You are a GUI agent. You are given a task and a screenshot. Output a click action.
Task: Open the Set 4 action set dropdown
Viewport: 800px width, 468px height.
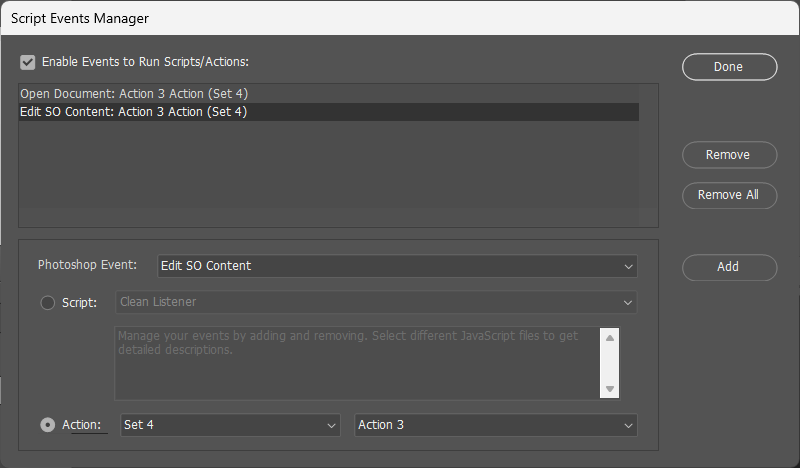[x=230, y=425]
